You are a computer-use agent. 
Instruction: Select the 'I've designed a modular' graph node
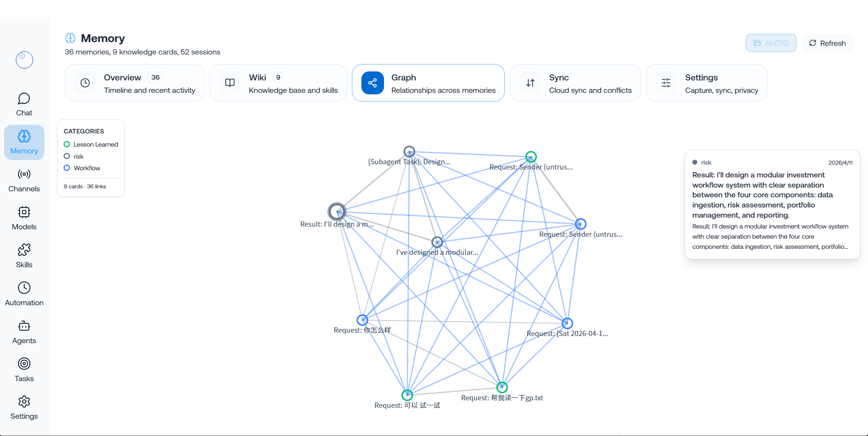click(437, 242)
